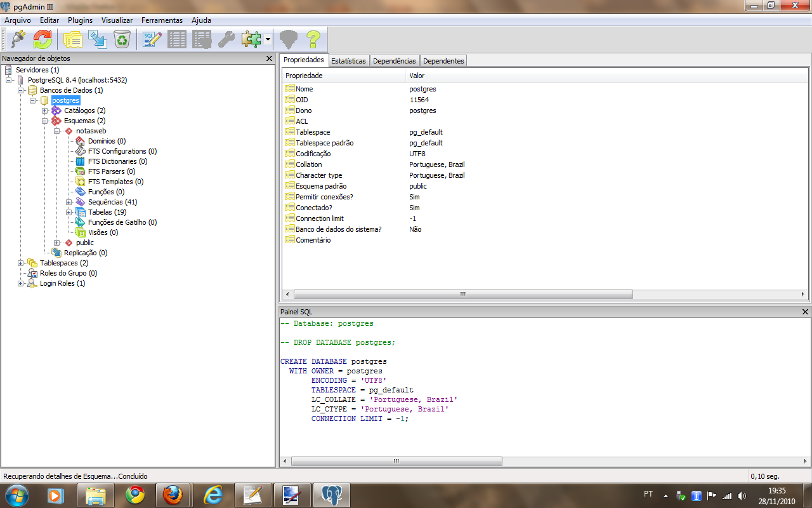Expand the Catálogos (2) node
Image resolution: width=812 pixels, height=508 pixels.
pos(45,110)
